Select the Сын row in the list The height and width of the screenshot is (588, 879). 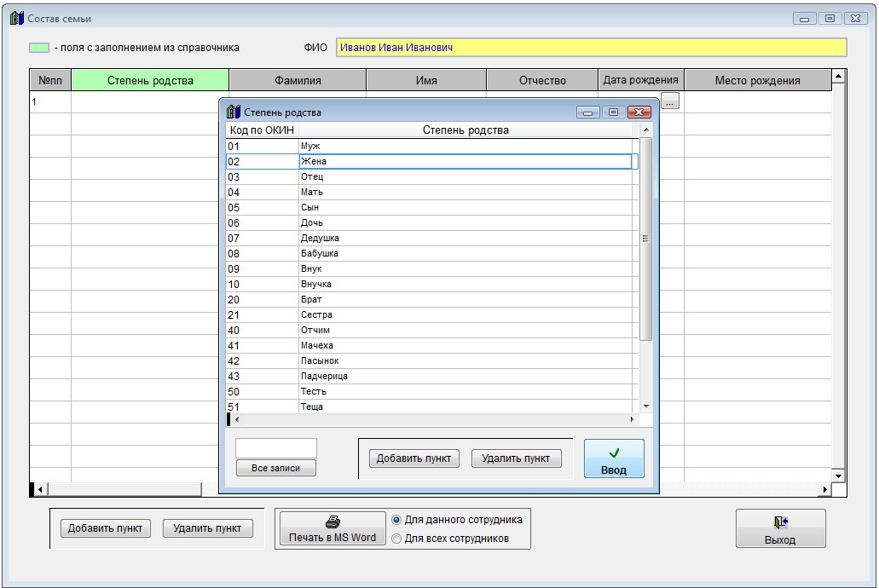point(431,207)
